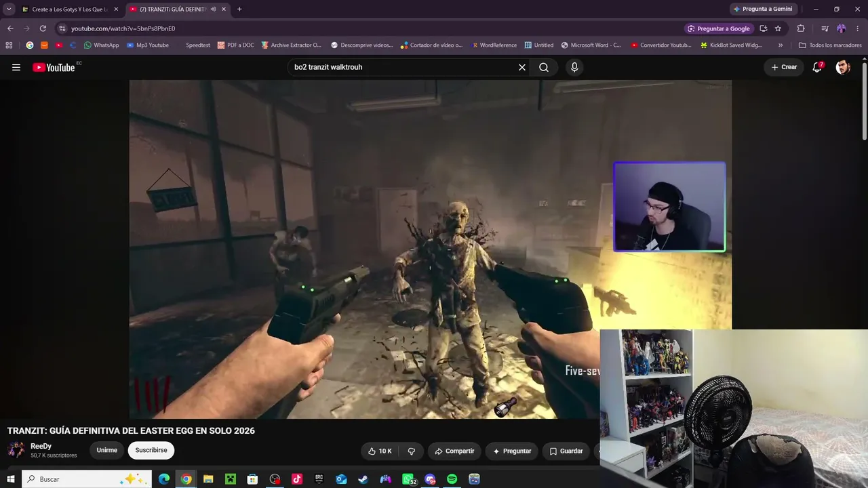
Task: Open the ReeDy channel name link
Action: (41, 446)
